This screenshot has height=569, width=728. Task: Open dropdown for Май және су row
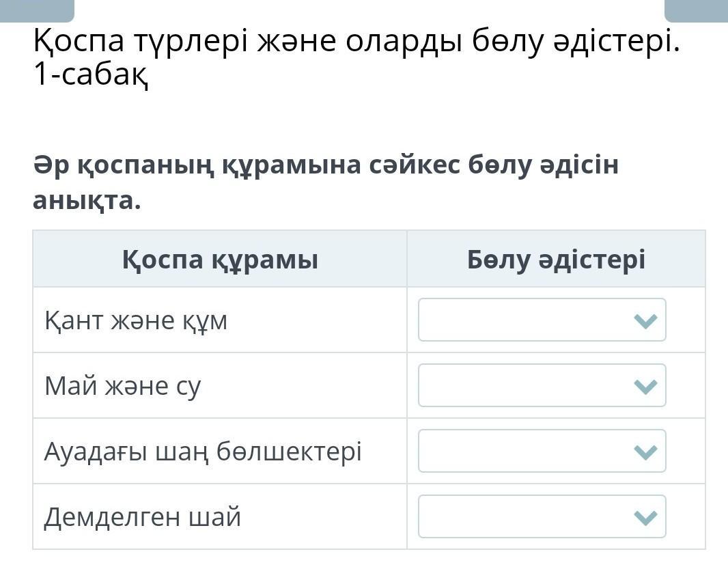(542, 385)
